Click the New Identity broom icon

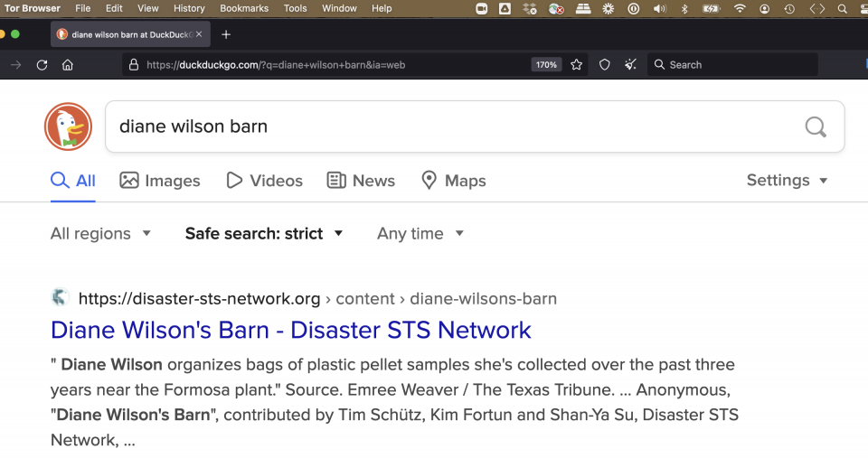pos(630,65)
